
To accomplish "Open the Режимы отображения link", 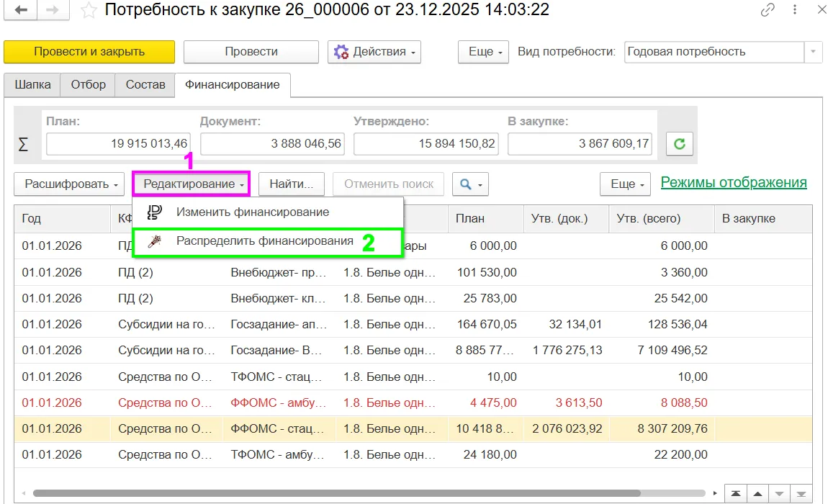I will (x=734, y=182).
